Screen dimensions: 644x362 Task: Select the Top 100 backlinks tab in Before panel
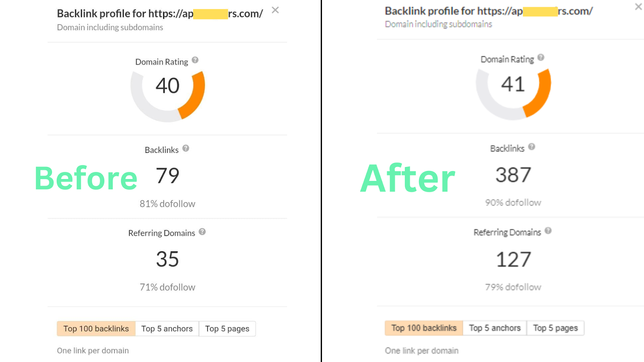[96, 329]
